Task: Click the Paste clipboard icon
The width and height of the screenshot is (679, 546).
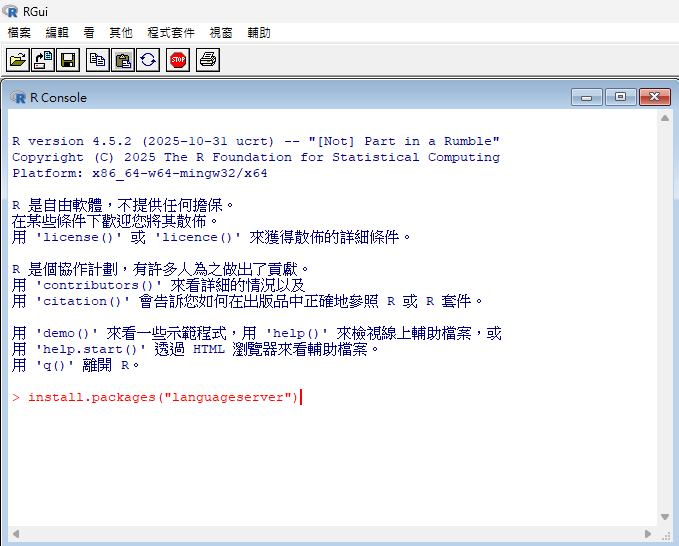Action: (x=122, y=60)
